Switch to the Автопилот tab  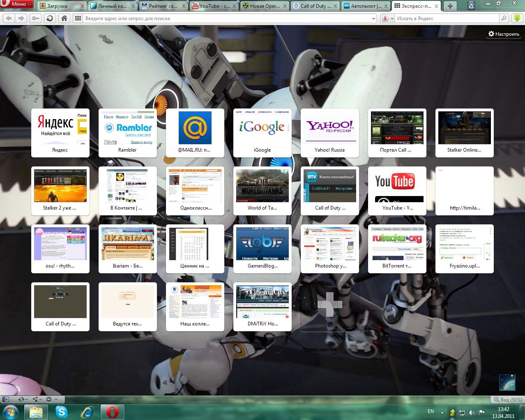(366, 6)
